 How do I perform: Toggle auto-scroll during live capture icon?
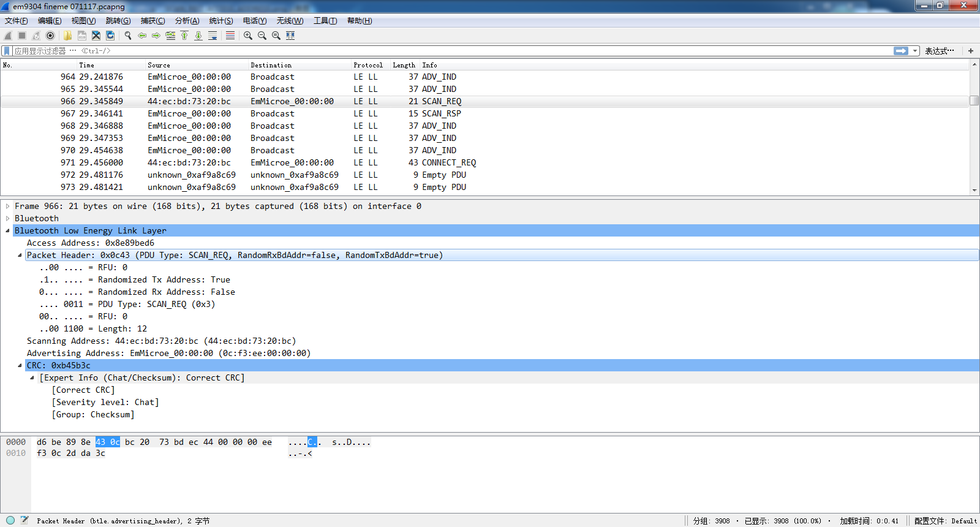pyautogui.click(x=213, y=36)
